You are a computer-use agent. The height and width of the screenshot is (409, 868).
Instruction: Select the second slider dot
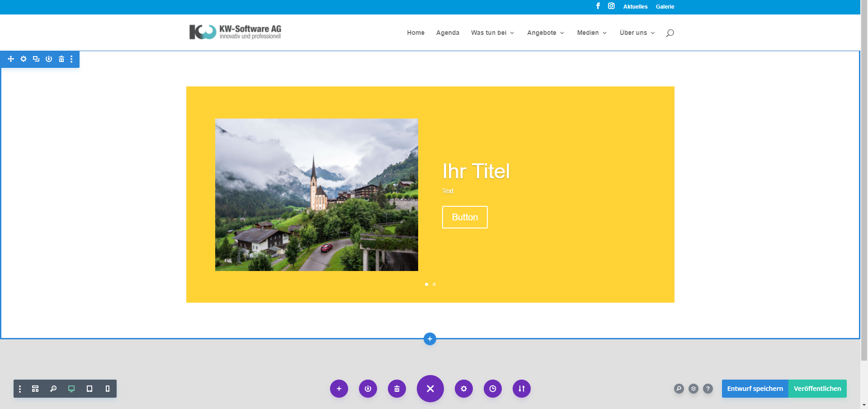point(434,284)
